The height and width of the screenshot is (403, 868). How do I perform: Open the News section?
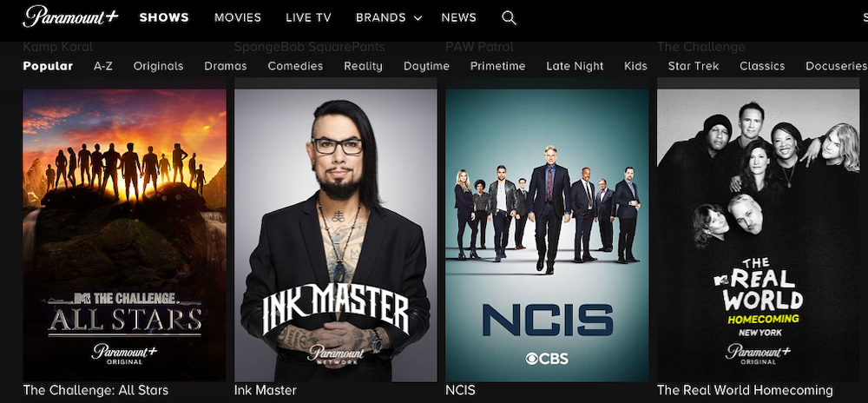[458, 17]
